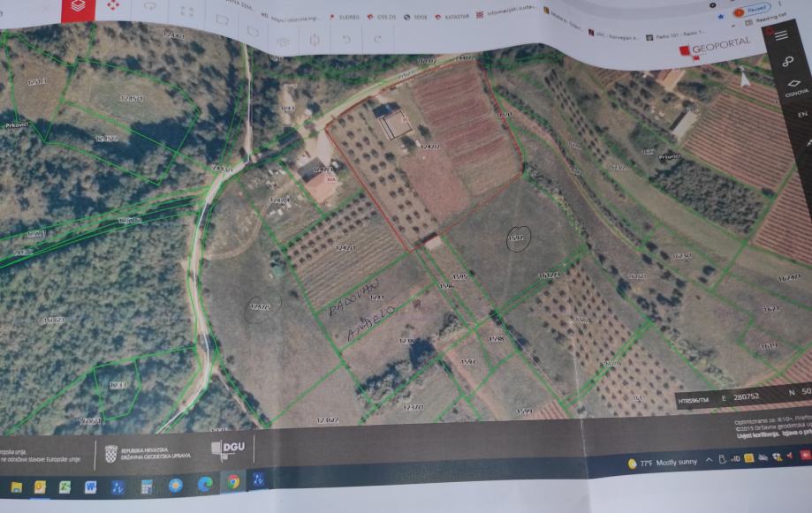Open the Radio 101 bookmark
The image size is (812, 513).
coord(675,34)
